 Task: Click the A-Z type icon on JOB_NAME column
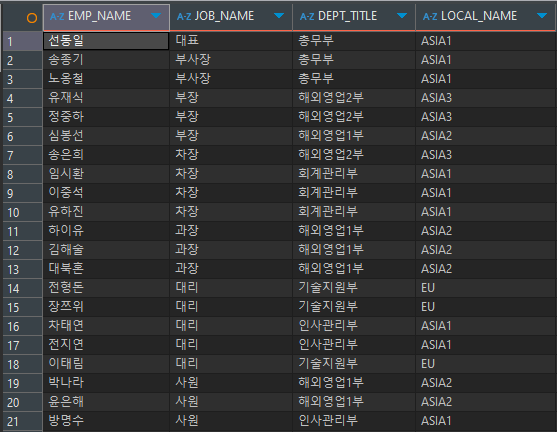184,16
